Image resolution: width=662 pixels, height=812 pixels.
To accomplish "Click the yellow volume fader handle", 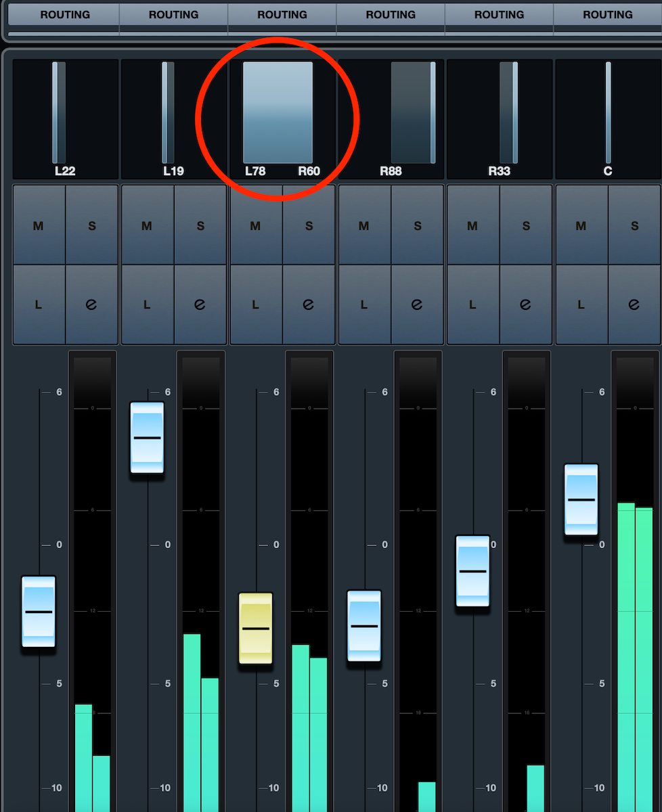I will tap(255, 629).
